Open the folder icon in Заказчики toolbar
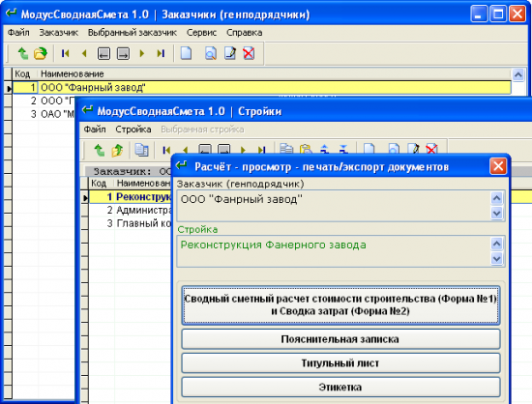Viewport: 532px width, 404px height. point(41,53)
